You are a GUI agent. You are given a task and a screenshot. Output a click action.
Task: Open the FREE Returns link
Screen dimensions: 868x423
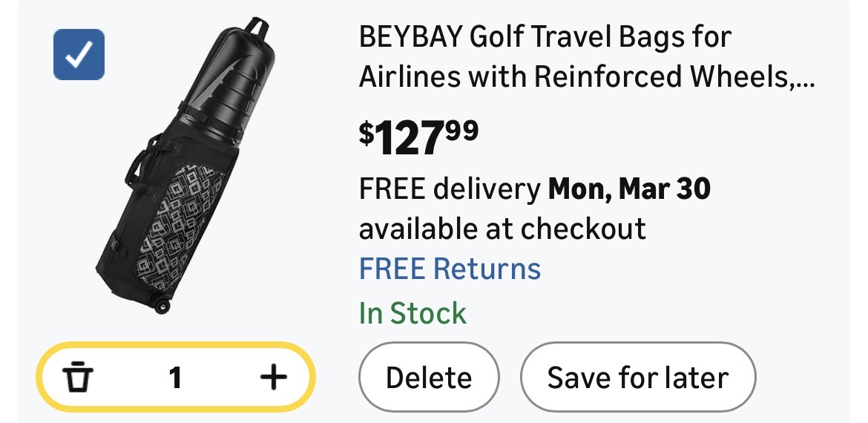click(x=450, y=269)
